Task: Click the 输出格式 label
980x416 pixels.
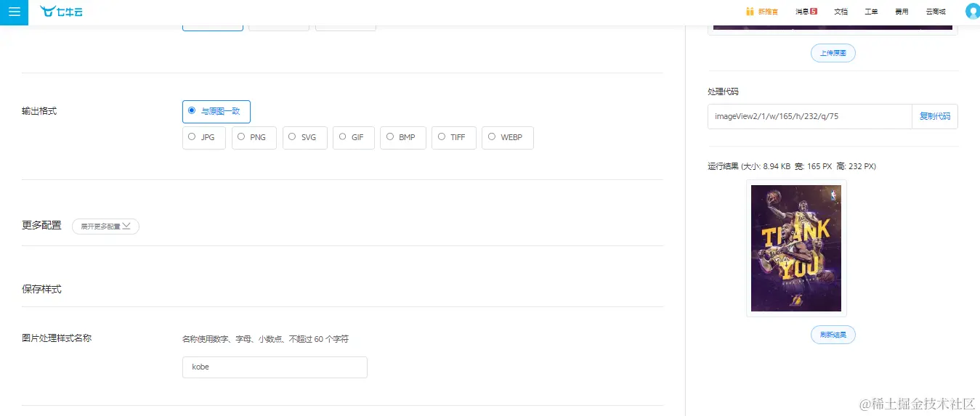Action: (x=39, y=111)
